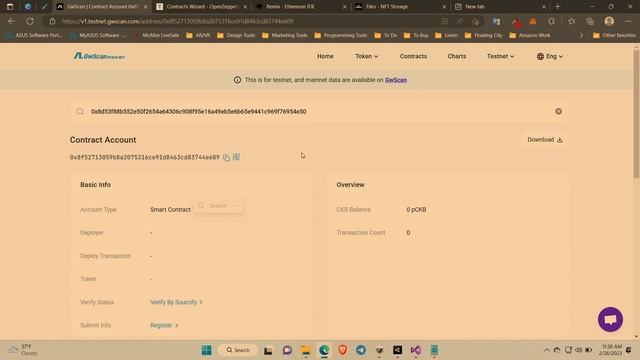
Task: Click the Search box on the Windows taskbar
Action: [238, 350]
